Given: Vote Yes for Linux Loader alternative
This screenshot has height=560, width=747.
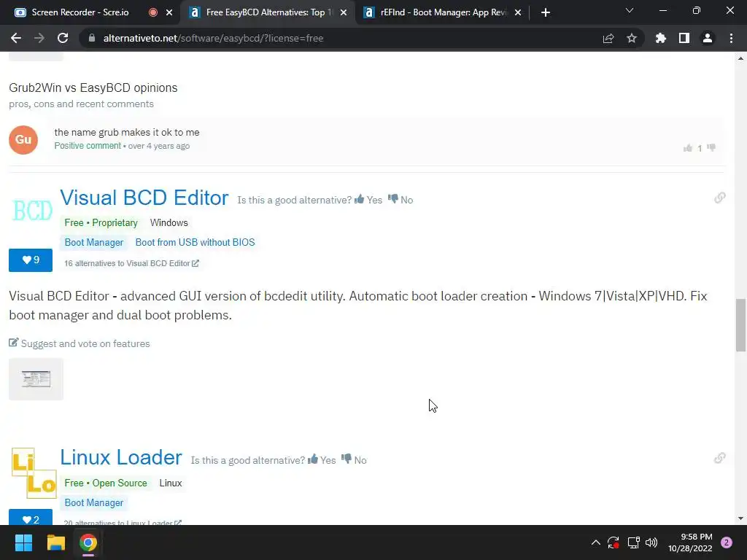Looking at the screenshot, I should click(322, 460).
